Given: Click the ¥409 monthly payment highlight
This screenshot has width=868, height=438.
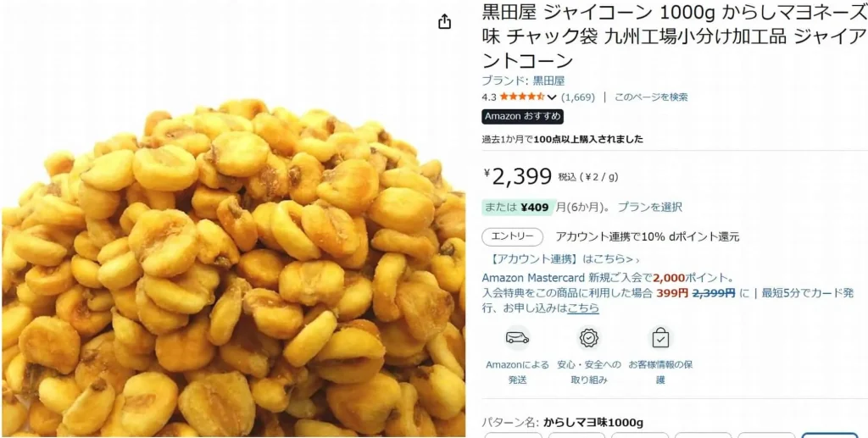Looking at the screenshot, I should coord(518,208).
